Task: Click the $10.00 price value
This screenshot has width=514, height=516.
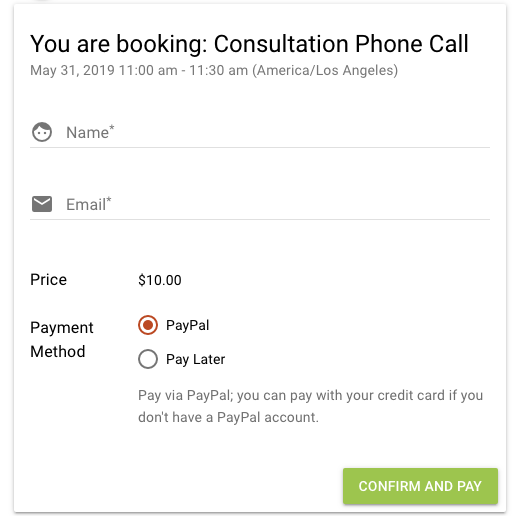Action: click(x=160, y=280)
